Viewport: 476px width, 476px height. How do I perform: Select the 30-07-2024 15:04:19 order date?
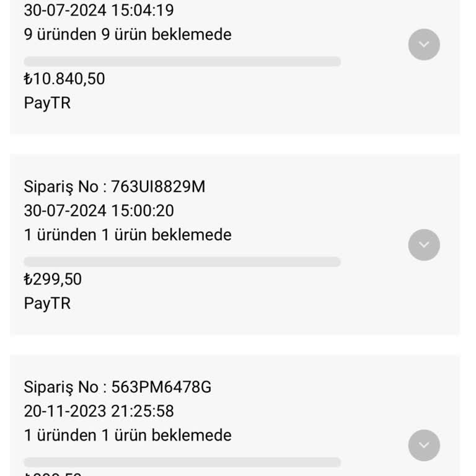click(x=99, y=11)
